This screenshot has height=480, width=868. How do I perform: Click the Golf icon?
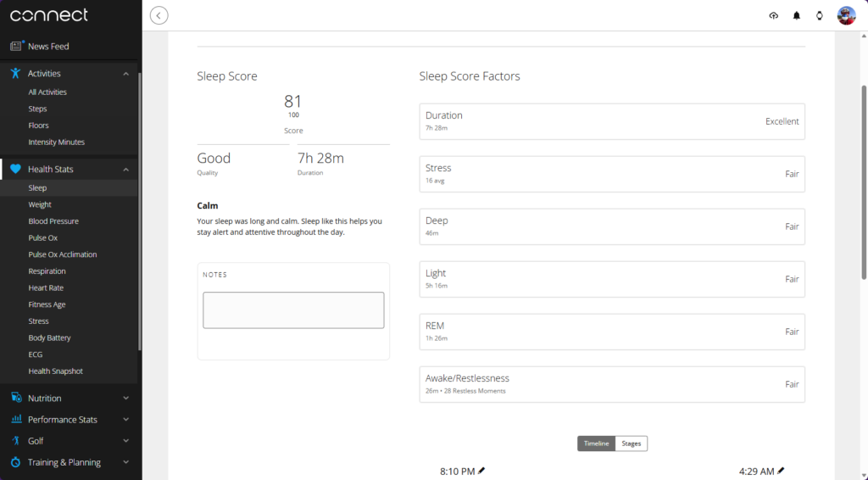tap(16, 441)
